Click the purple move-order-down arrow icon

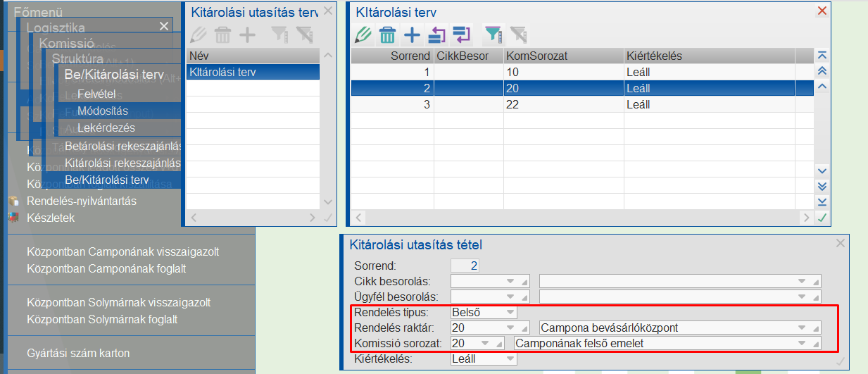point(462,34)
